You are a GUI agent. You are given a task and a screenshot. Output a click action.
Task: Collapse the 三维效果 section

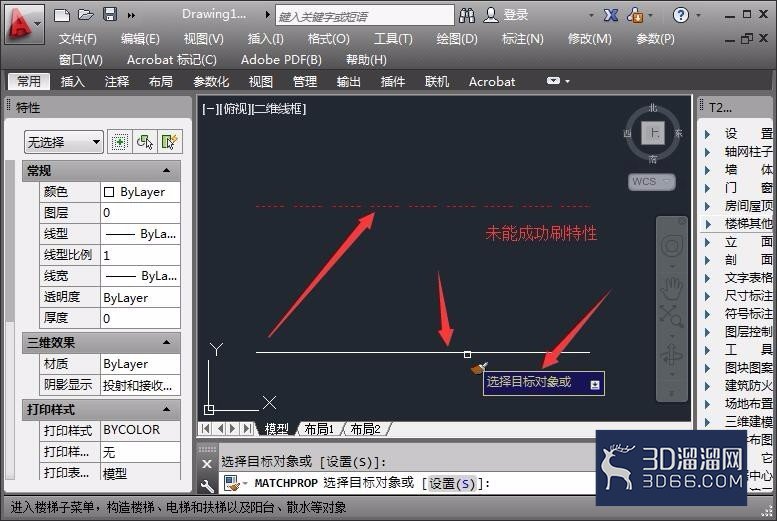click(166, 342)
